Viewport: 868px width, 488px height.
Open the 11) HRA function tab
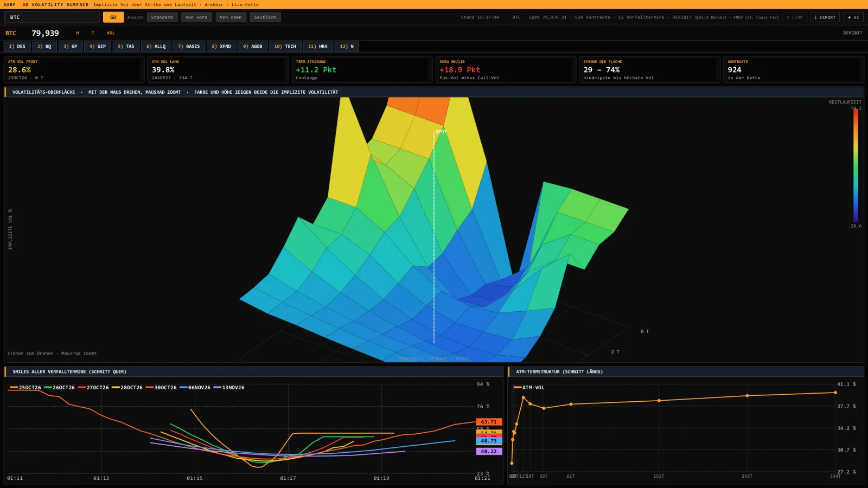(x=318, y=47)
